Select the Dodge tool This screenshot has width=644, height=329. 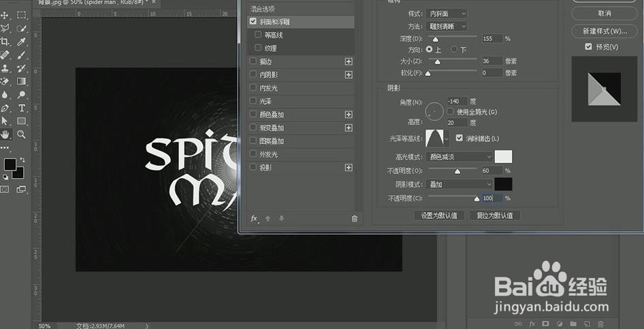coord(21,94)
